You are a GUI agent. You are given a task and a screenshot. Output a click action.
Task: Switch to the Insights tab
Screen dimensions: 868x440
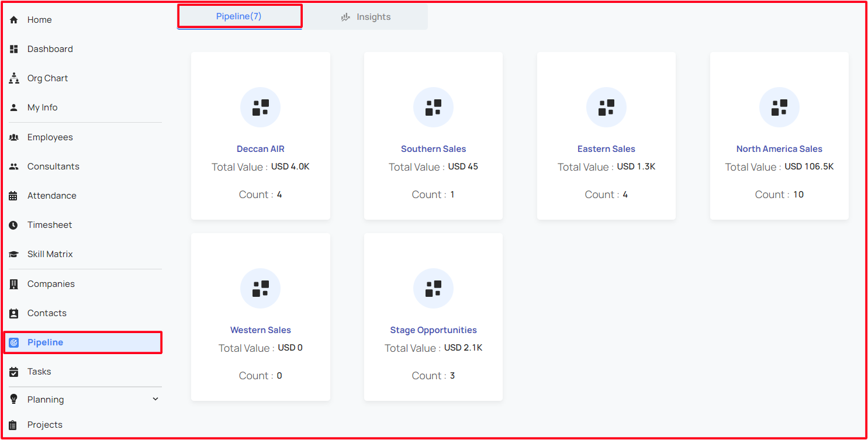coord(365,17)
